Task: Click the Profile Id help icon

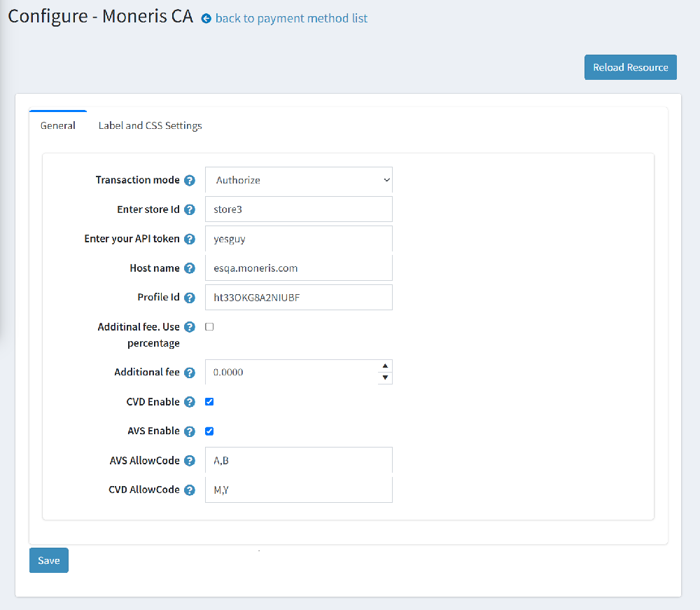Action: pos(190,297)
